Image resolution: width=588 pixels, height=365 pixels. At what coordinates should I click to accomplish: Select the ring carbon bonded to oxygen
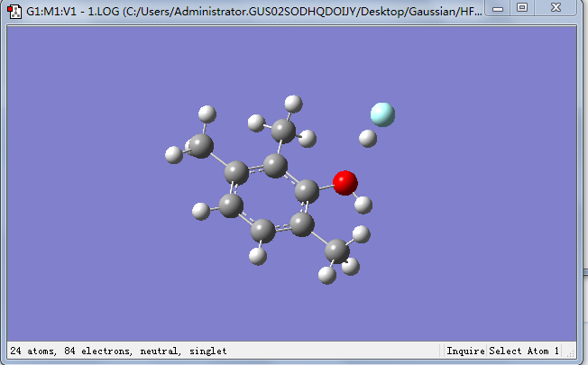[307, 191]
